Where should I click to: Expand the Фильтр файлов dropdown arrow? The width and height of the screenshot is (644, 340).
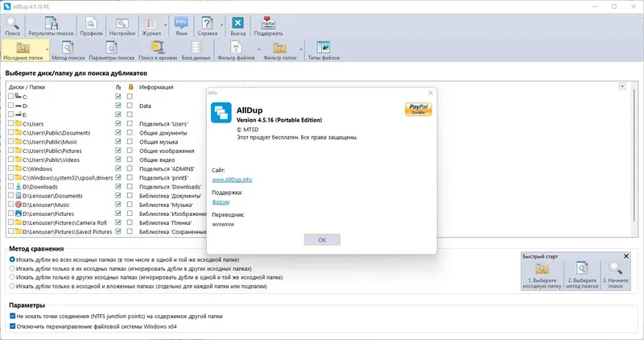(x=258, y=50)
